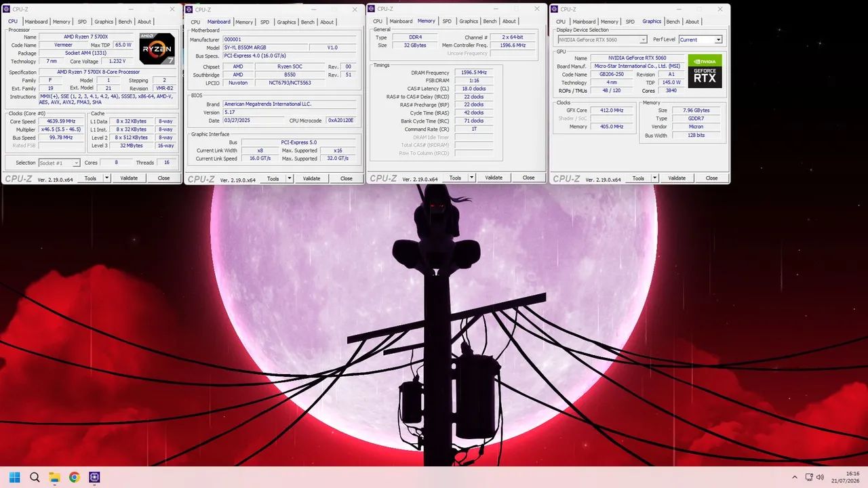Viewport: 868px width, 488px height.
Task: Open SPD tab in Memory window
Action: (447, 22)
